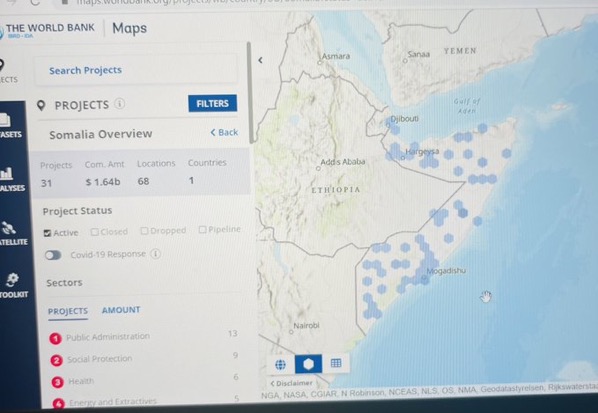Click the Locations count 68
Screen dimensions: 598x413
143,181
